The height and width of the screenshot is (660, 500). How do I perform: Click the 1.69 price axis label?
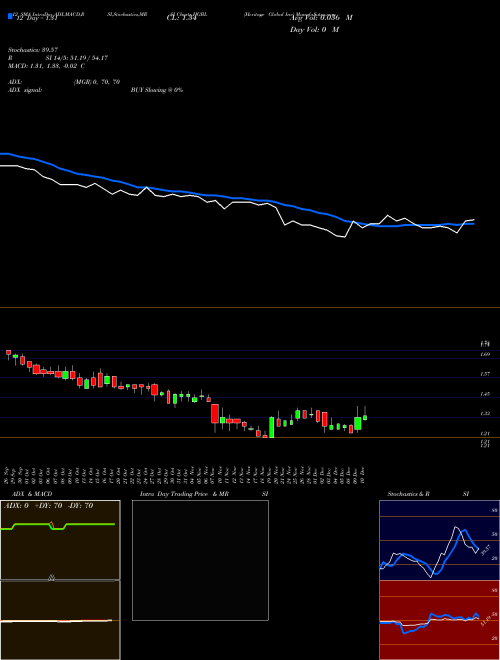click(485, 354)
